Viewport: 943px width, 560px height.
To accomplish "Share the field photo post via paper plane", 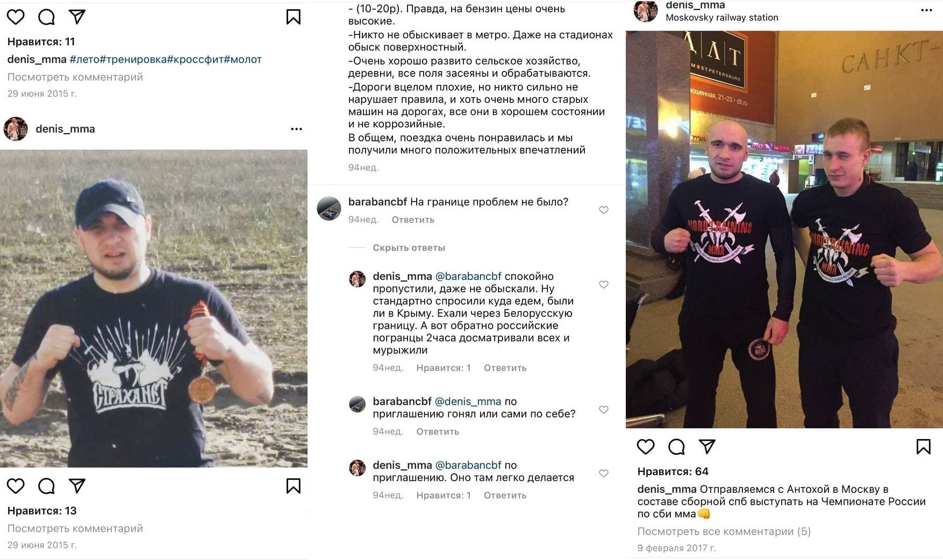I will (77, 486).
